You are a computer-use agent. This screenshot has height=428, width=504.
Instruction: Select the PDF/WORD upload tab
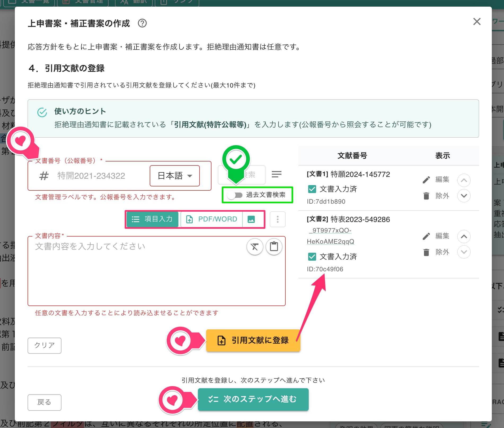[x=211, y=219]
